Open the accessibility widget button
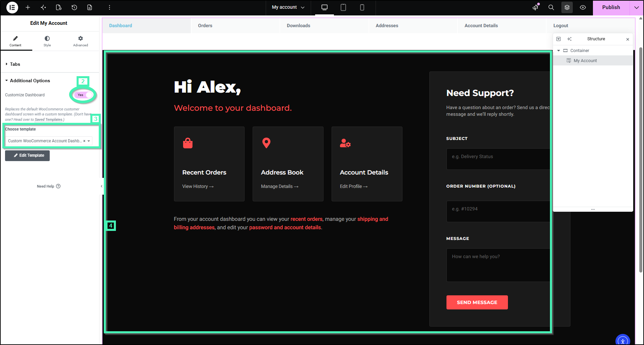Viewport: 644px width, 345px height. point(623,340)
